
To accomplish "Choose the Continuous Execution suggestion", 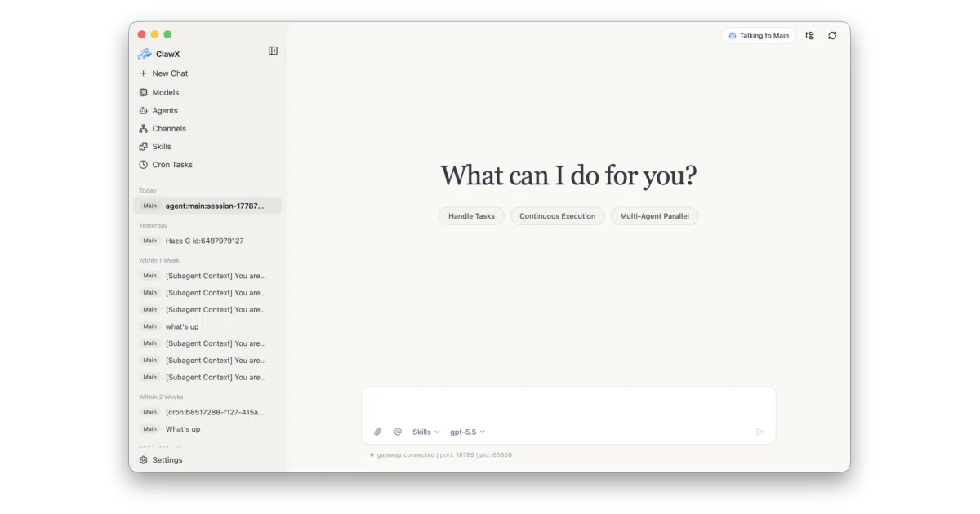I will pyautogui.click(x=558, y=216).
